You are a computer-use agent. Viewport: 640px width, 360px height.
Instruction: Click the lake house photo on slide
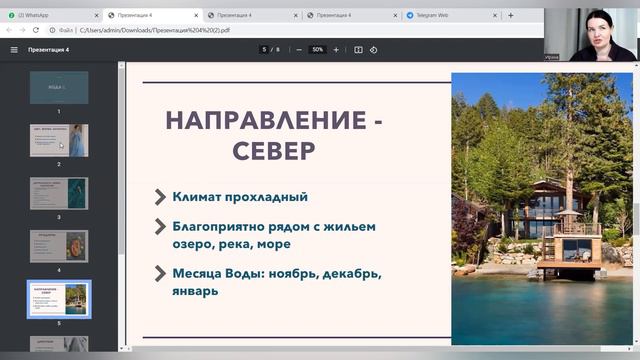542,209
